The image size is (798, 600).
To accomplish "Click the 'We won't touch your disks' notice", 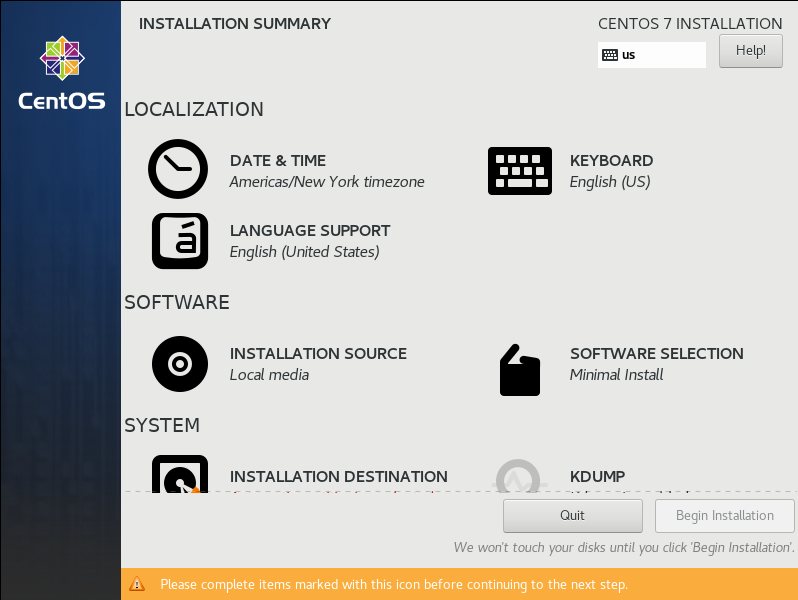I will 623,548.
